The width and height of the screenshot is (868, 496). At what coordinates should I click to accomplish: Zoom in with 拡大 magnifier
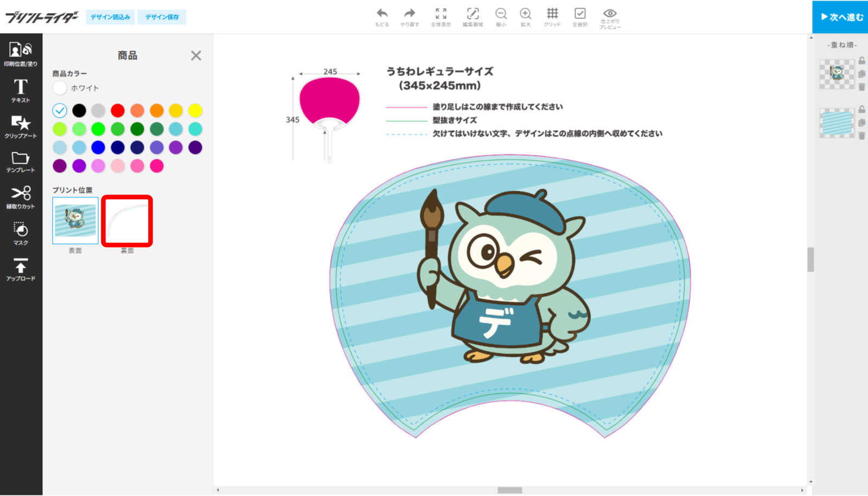(525, 17)
